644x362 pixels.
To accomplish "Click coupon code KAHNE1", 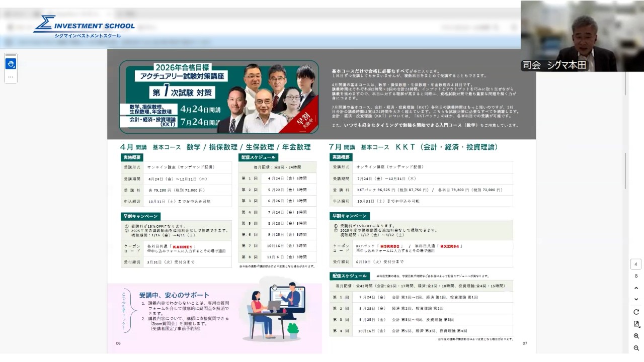I will (183, 247).
